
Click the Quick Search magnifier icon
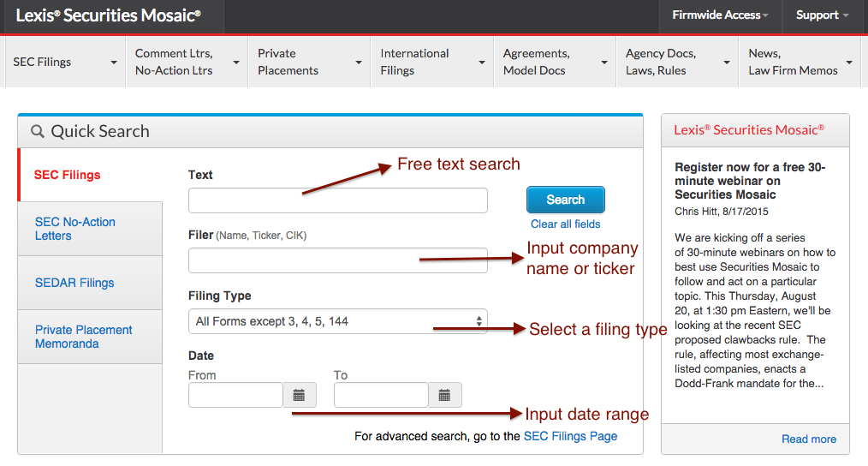[x=37, y=131]
